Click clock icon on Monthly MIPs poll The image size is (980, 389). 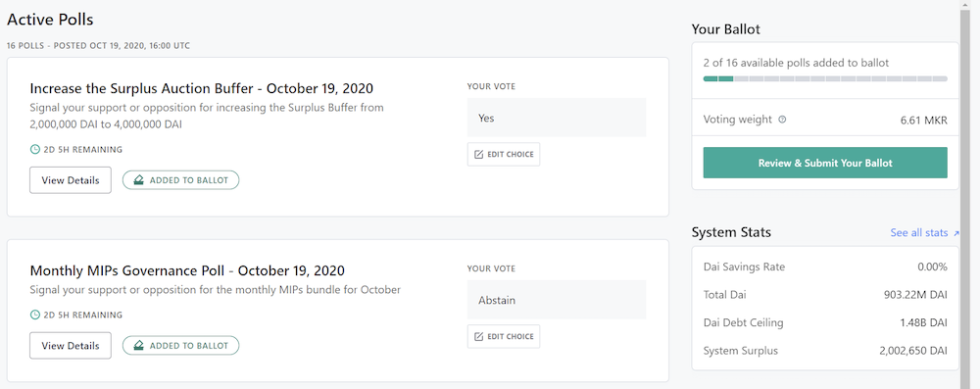(x=34, y=315)
